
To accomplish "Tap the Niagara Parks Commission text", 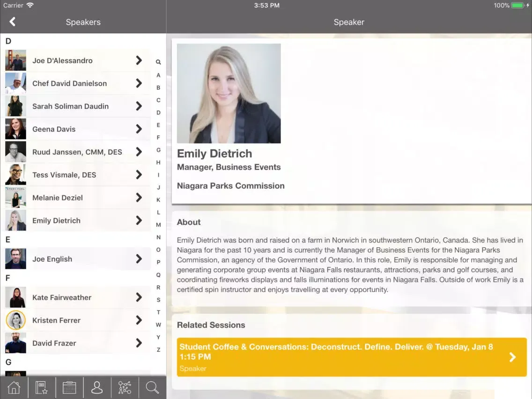I will pyautogui.click(x=231, y=185).
